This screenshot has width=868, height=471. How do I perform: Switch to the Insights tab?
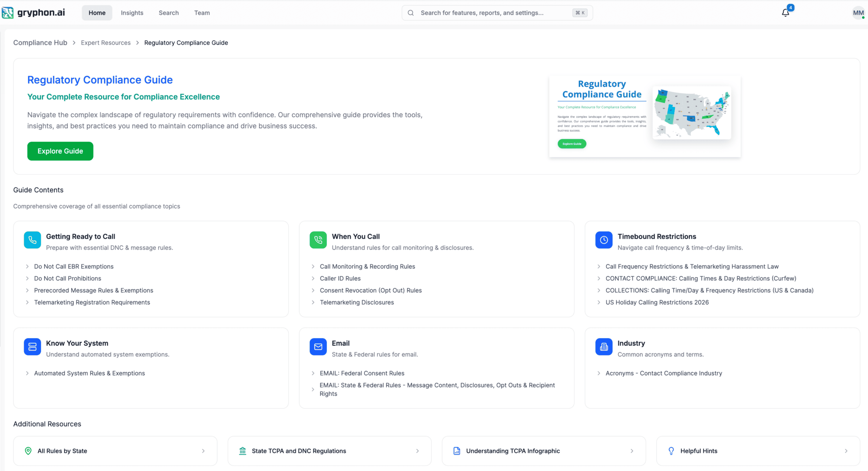point(132,13)
